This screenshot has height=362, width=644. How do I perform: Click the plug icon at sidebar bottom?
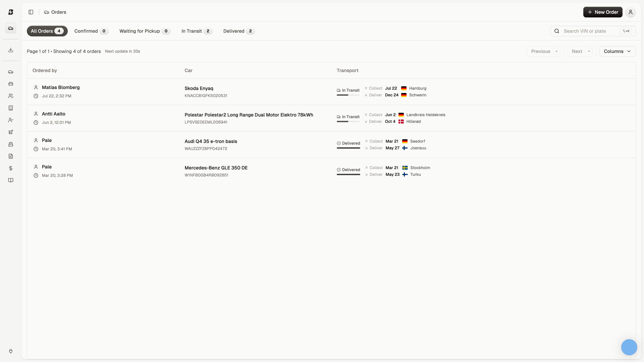coord(11,351)
